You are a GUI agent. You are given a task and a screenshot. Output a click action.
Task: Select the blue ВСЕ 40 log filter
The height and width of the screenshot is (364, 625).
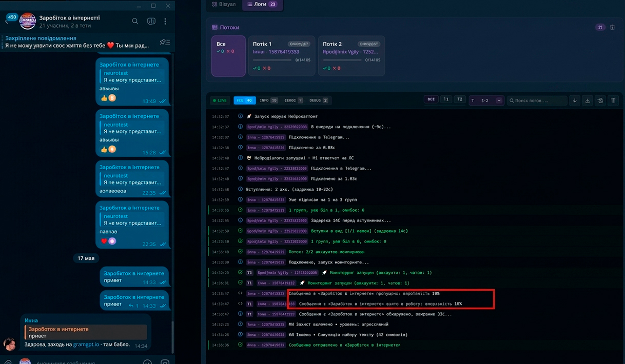pyautogui.click(x=244, y=100)
